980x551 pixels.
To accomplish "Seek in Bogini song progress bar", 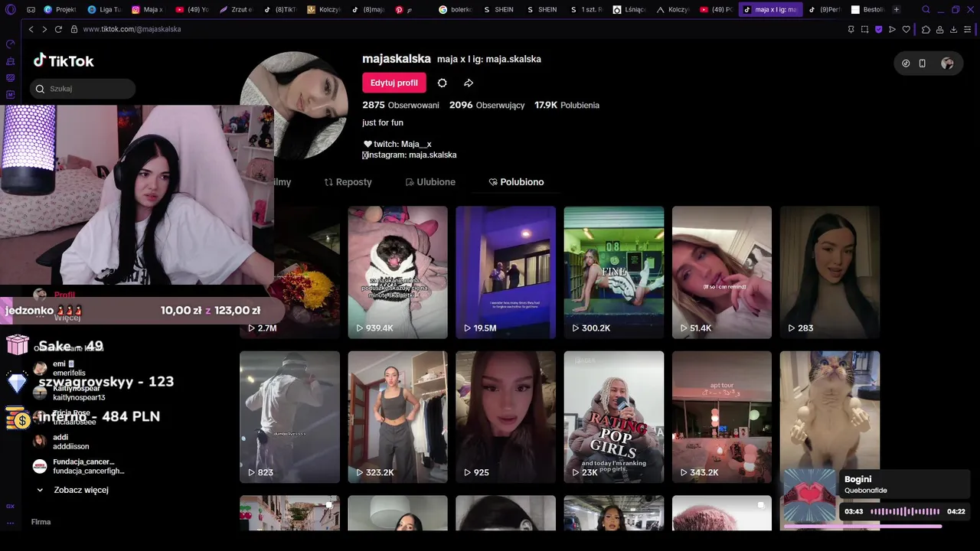I will click(x=863, y=527).
